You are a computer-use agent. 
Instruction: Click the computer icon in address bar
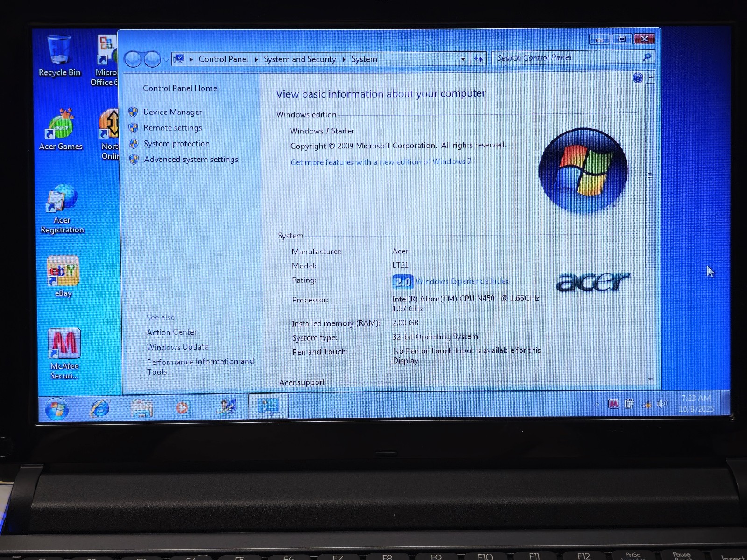(x=179, y=59)
